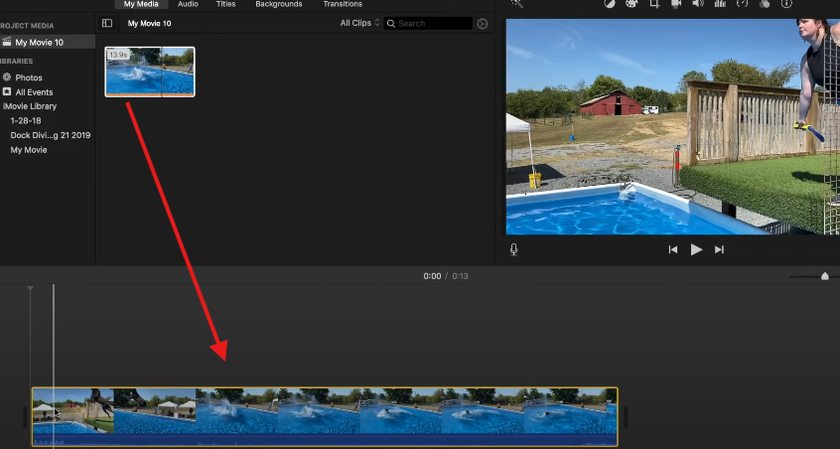Switch to the Audio tab
Image resolution: width=840 pixels, height=449 pixels.
pos(188,4)
